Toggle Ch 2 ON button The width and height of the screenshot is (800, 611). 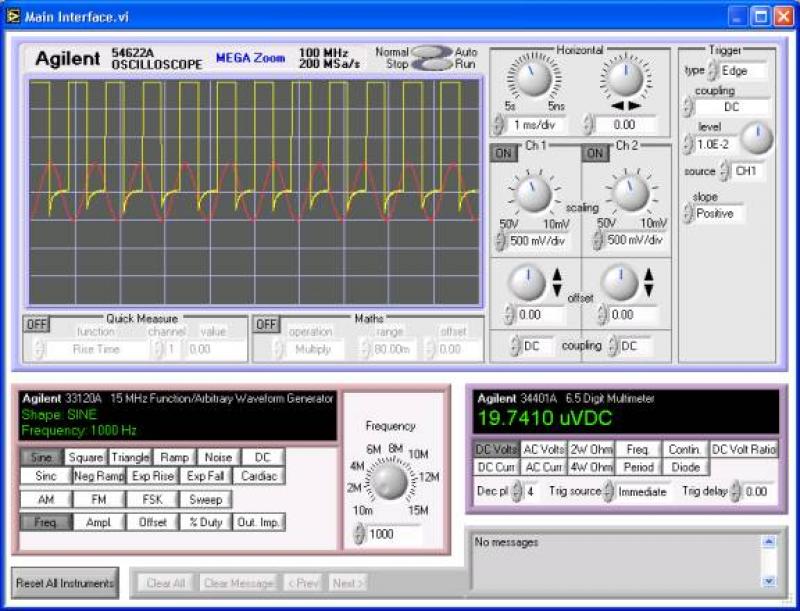pyautogui.click(x=595, y=153)
